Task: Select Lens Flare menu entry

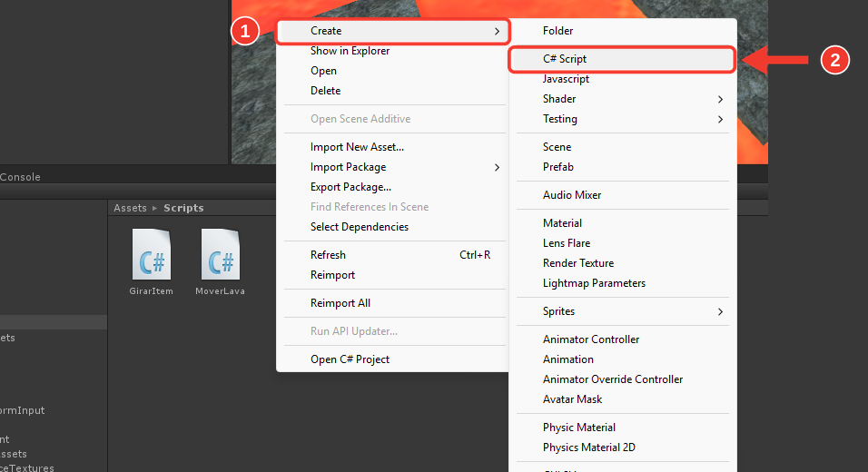Action: 622,243
